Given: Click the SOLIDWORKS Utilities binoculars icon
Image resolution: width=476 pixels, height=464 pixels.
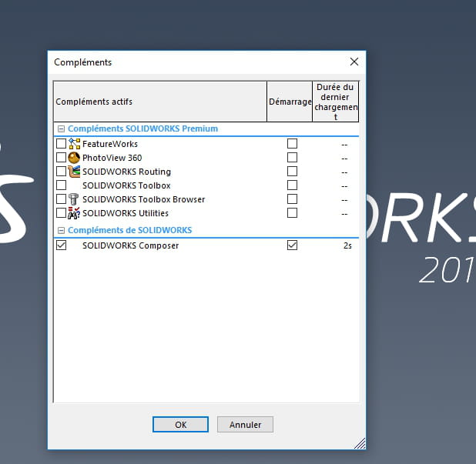Looking at the screenshot, I should click(74, 213).
